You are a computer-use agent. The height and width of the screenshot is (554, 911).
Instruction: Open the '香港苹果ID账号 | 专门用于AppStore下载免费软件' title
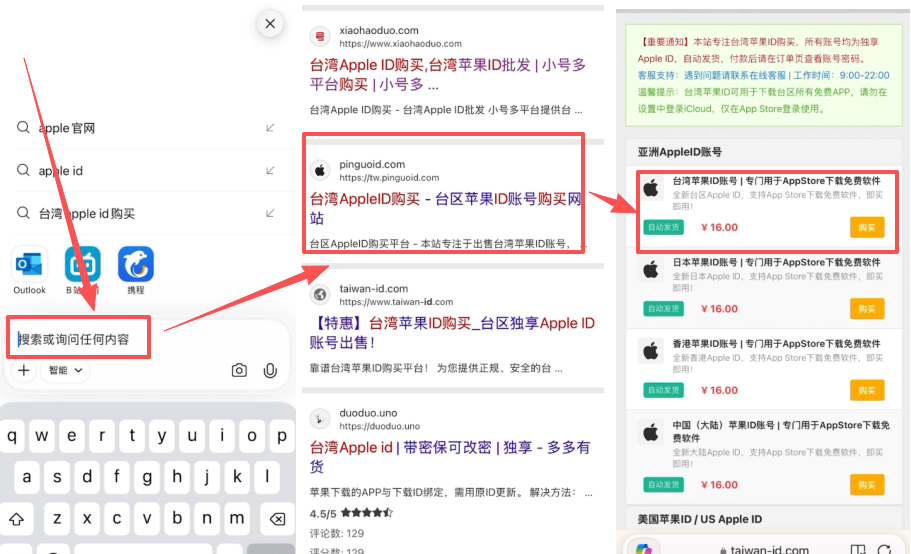tap(777, 344)
